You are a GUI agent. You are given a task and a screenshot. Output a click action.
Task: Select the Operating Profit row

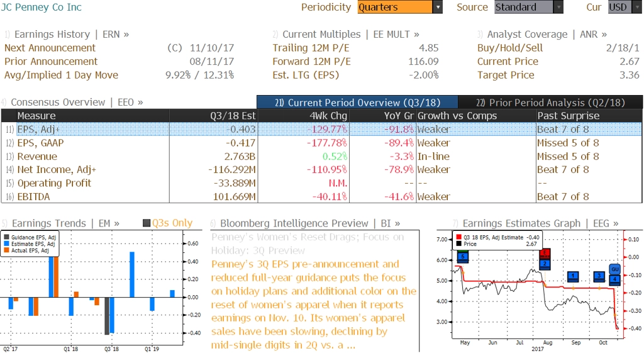point(321,183)
